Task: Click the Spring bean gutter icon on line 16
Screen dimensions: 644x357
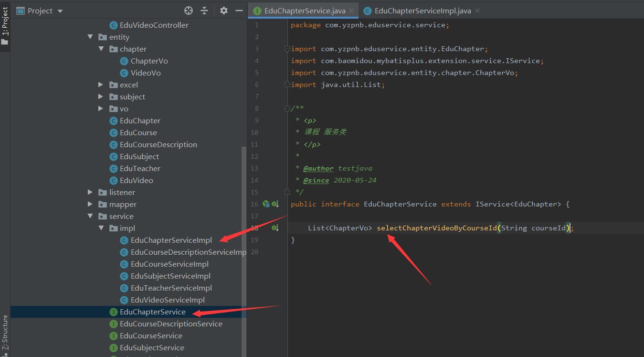Action: (x=266, y=204)
